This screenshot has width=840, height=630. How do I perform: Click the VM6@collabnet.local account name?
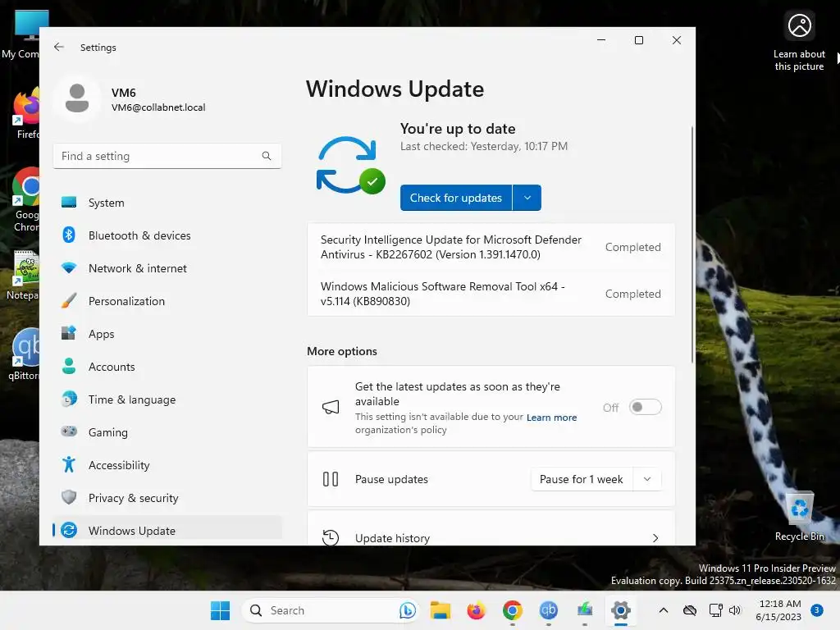click(158, 107)
